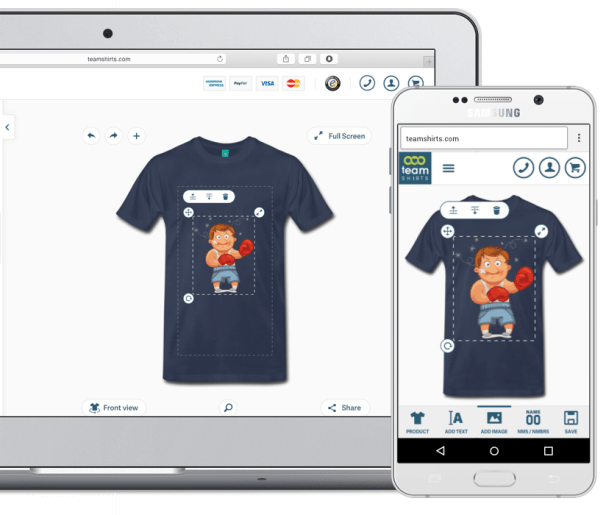This screenshot has height=515, width=606.
Task: Click the redo arrow on laptop designer
Action: point(114,136)
